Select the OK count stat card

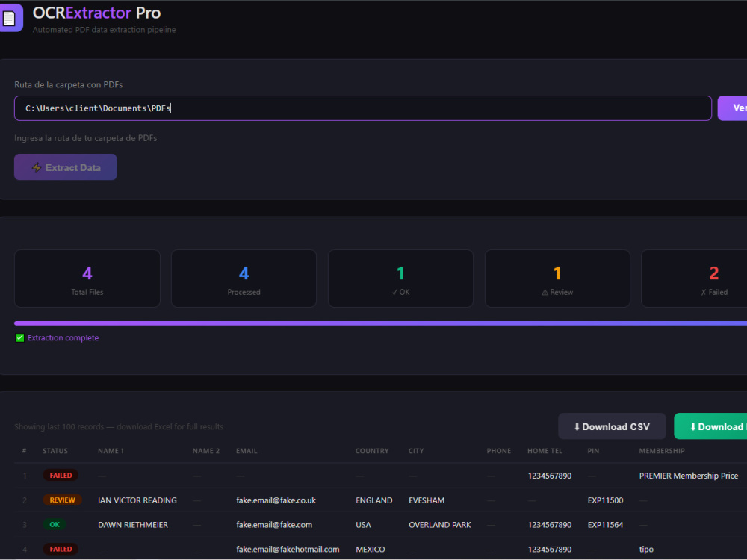(x=400, y=279)
